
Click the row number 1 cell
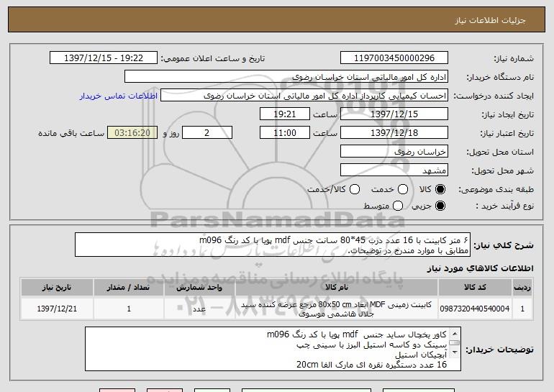click(522, 309)
